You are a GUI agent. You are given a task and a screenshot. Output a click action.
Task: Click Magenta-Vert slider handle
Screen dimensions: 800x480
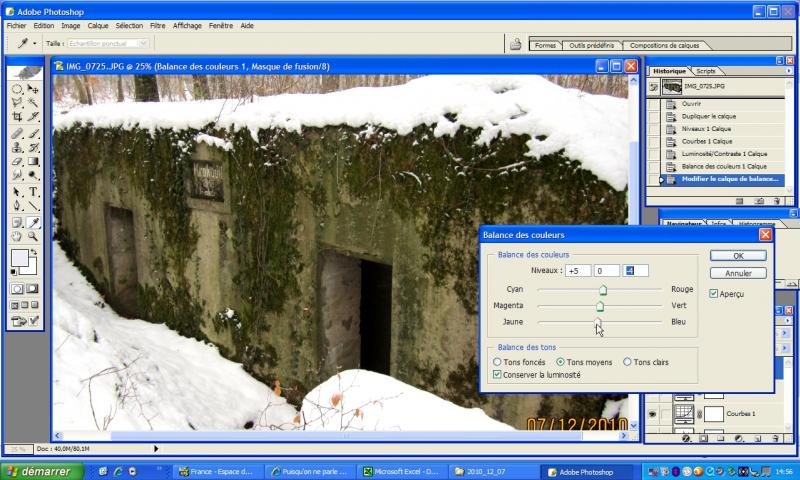tap(600, 306)
